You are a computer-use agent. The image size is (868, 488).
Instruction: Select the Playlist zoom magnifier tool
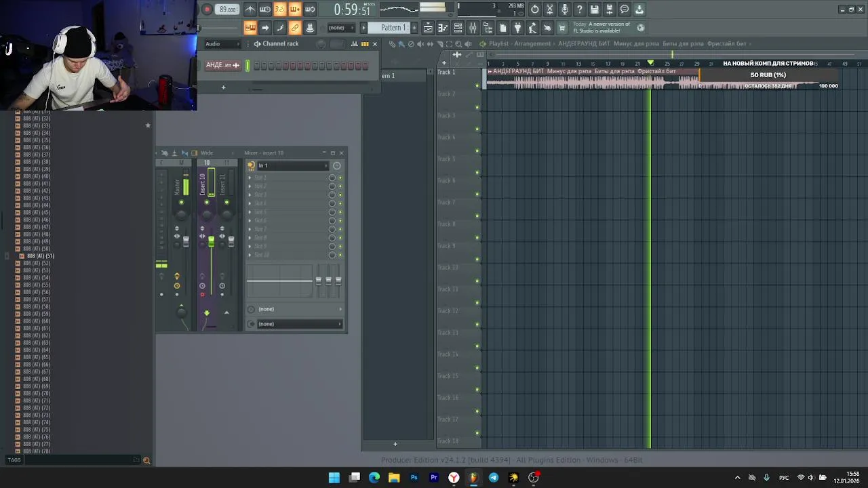458,44
